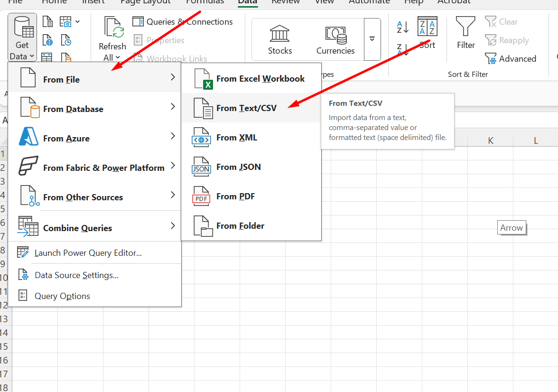Click the From JSON file icon
Image resolution: width=558 pixels, height=392 pixels.
tap(201, 167)
